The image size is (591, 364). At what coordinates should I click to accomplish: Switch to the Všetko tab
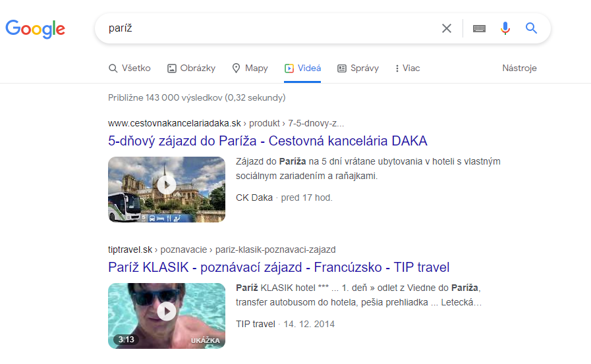pos(129,68)
